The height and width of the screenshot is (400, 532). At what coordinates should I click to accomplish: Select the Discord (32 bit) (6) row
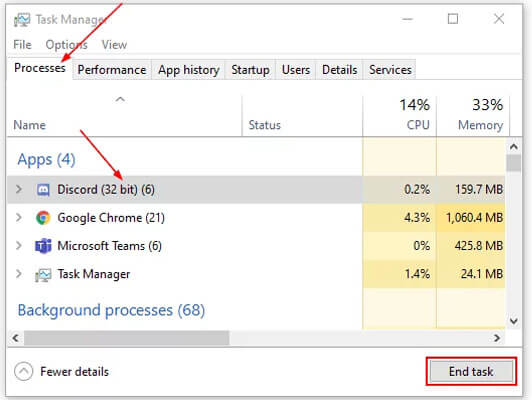256,190
